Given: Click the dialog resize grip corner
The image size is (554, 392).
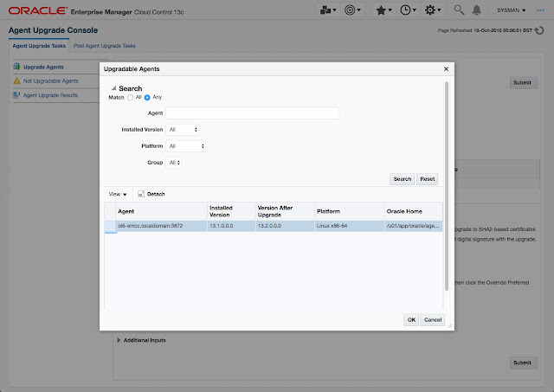Looking at the screenshot, I should (x=450, y=326).
